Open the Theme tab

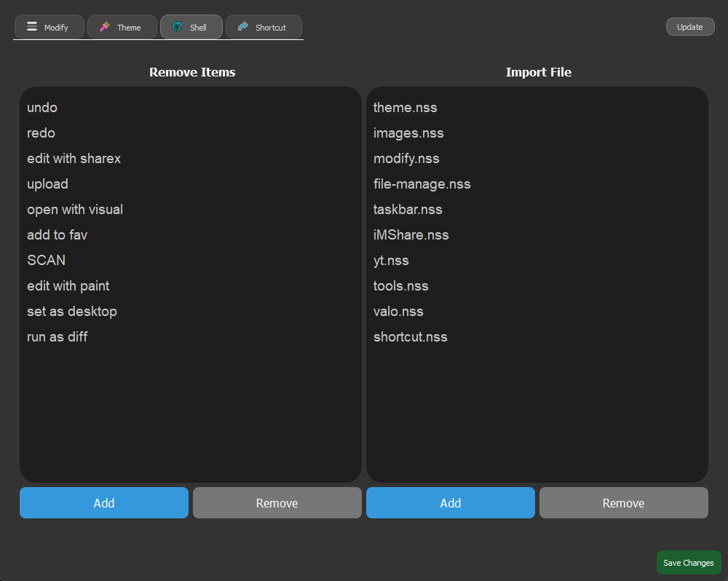122,27
